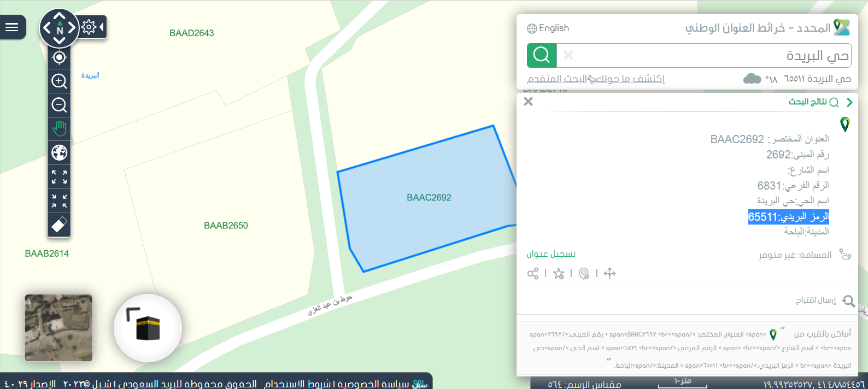Close the search results panel
Image resolution: width=868 pixels, height=389 pixels.
(x=528, y=102)
